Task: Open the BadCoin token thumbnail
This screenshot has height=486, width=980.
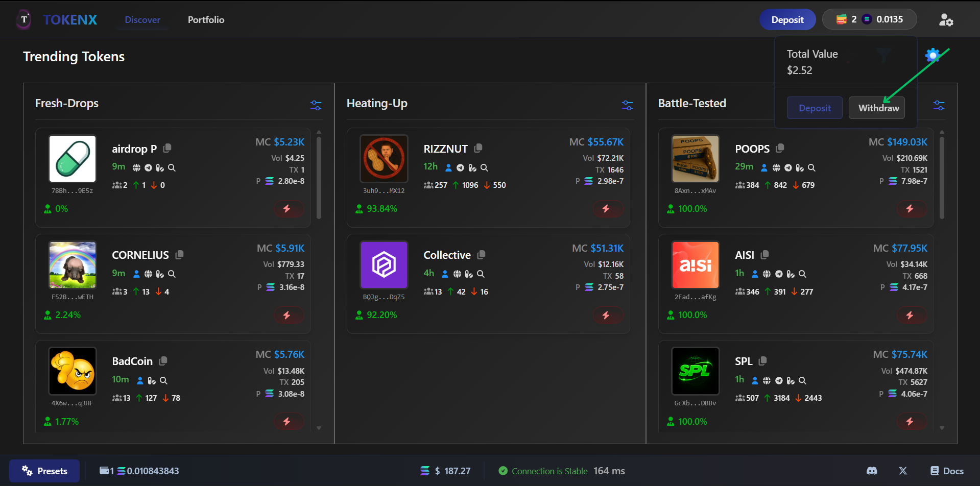Action: point(73,371)
